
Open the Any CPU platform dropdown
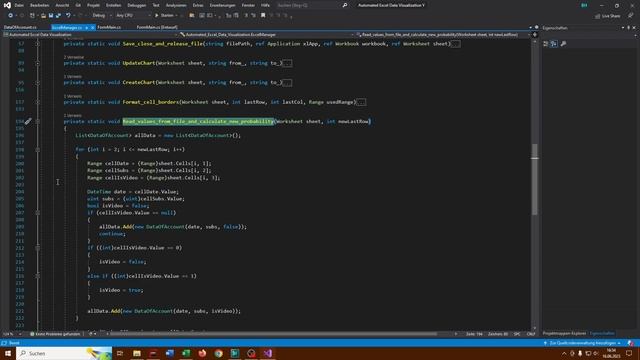tap(133, 16)
